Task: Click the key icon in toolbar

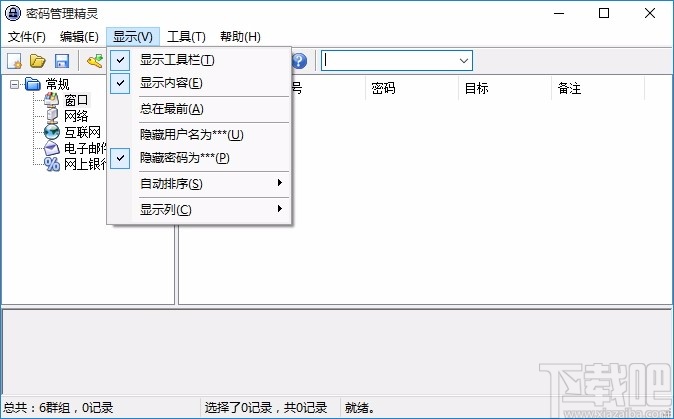Action: (x=95, y=61)
